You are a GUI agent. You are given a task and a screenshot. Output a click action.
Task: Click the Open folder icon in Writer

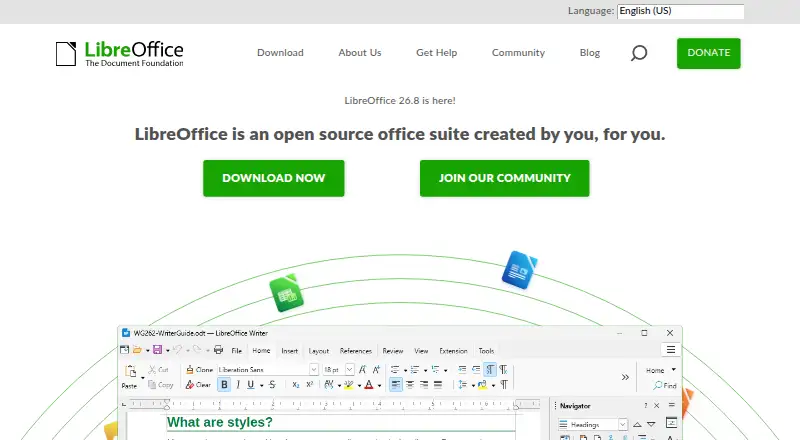(x=137, y=350)
